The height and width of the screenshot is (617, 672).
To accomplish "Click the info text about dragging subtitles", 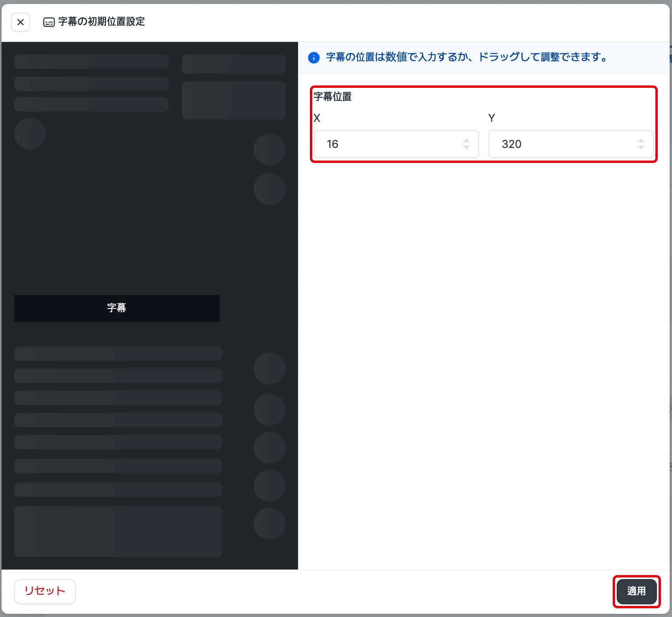I will (467, 57).
